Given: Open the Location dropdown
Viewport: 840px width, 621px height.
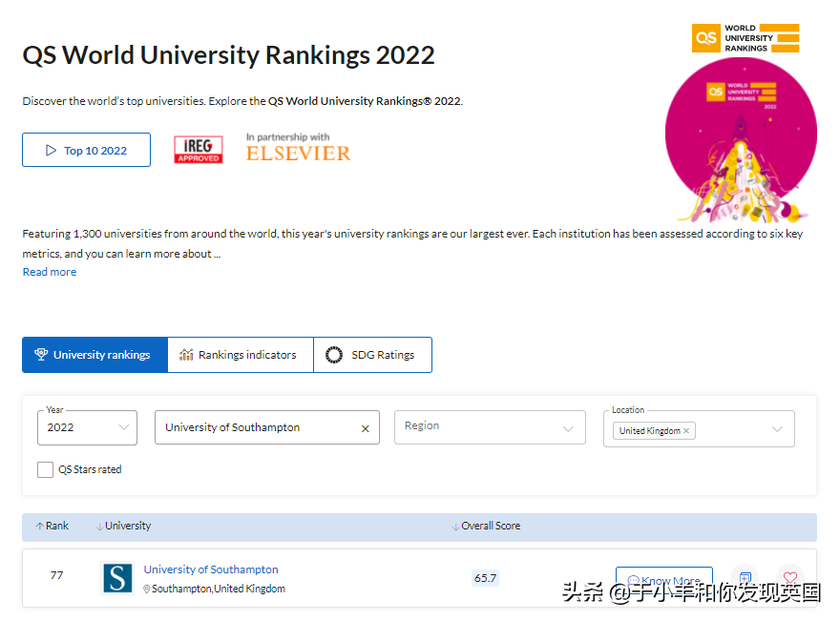Looking at the screenshot, I should tap(775, 428).
